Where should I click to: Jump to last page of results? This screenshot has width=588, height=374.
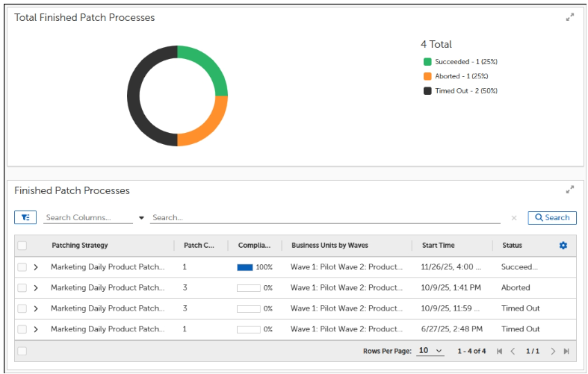566,351
